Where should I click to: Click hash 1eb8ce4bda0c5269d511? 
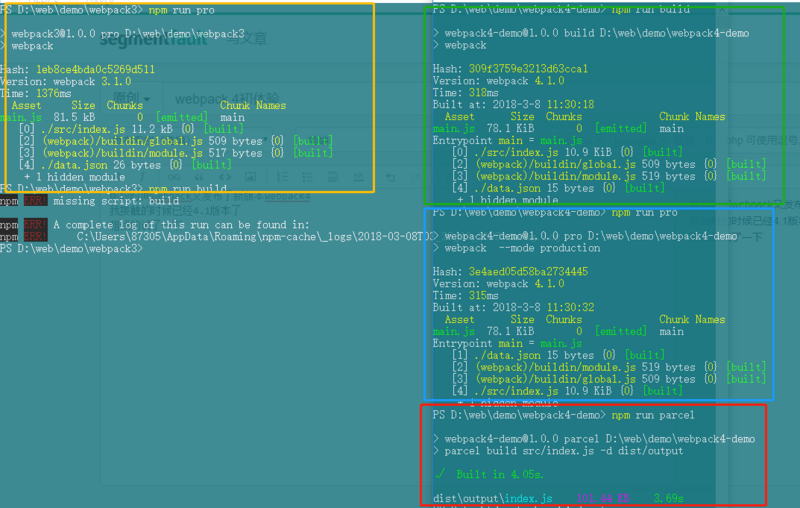(95, 69)
